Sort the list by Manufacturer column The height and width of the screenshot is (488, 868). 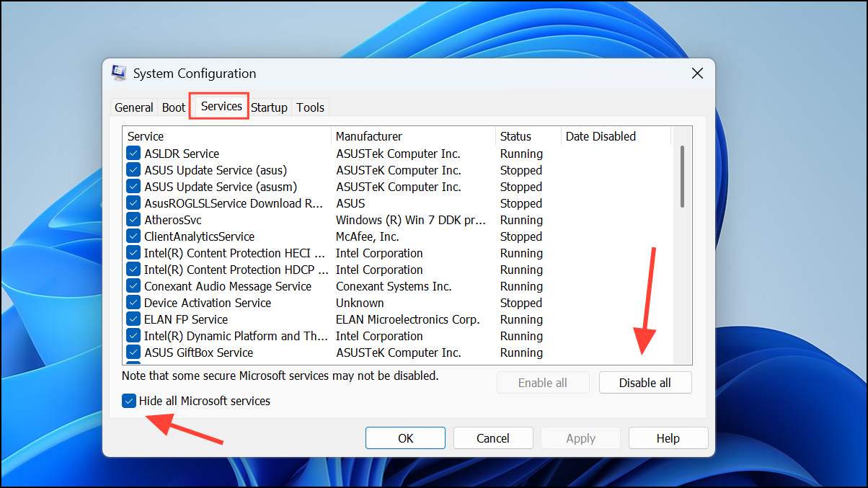point(368,136)
